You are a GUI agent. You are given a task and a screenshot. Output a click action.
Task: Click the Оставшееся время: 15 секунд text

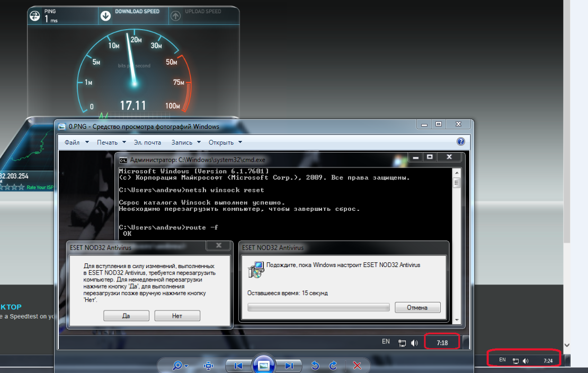pyautogui.click(x=288, y=292)
